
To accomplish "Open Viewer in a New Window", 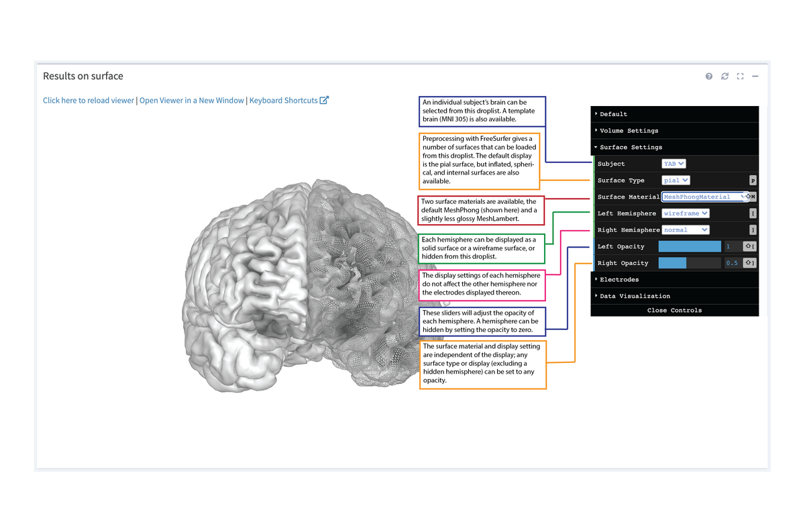I will (x=191, y=99).
